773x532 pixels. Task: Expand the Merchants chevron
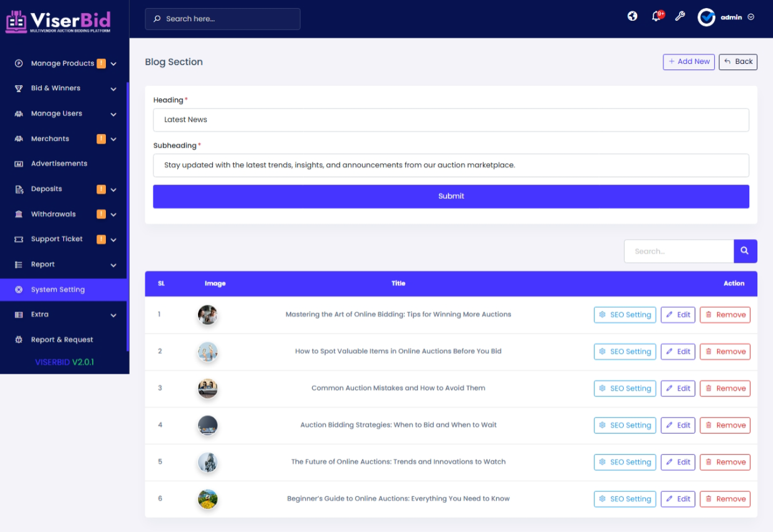pyautogui.click(x=113, y=140)
